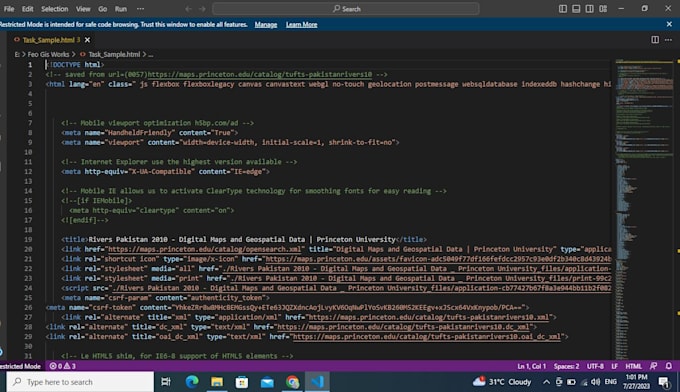Open the errors and warnings problems indicator
This screenshot has width=680, height=392.
63,366
